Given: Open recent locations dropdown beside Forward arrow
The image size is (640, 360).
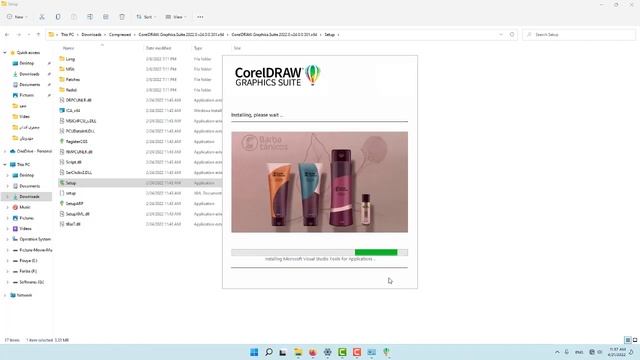Looking at the screenshot, I should pos(29,35).
